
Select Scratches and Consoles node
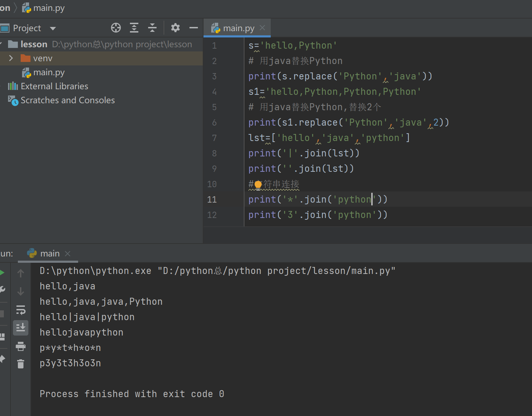pyautogui.click(x=61, y=100)
